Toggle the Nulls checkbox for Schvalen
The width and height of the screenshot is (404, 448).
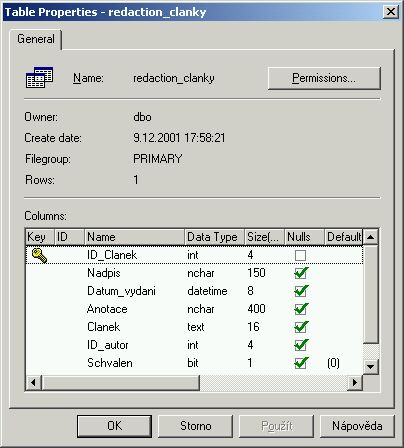click(301, 363)
